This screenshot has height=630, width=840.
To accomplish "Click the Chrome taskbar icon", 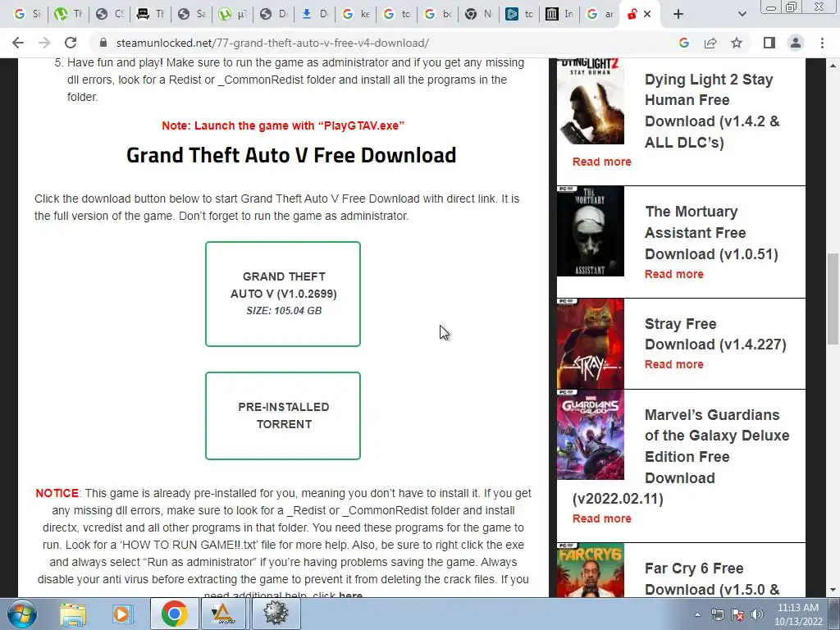I will pyautogui.click(x=174, y=614).
